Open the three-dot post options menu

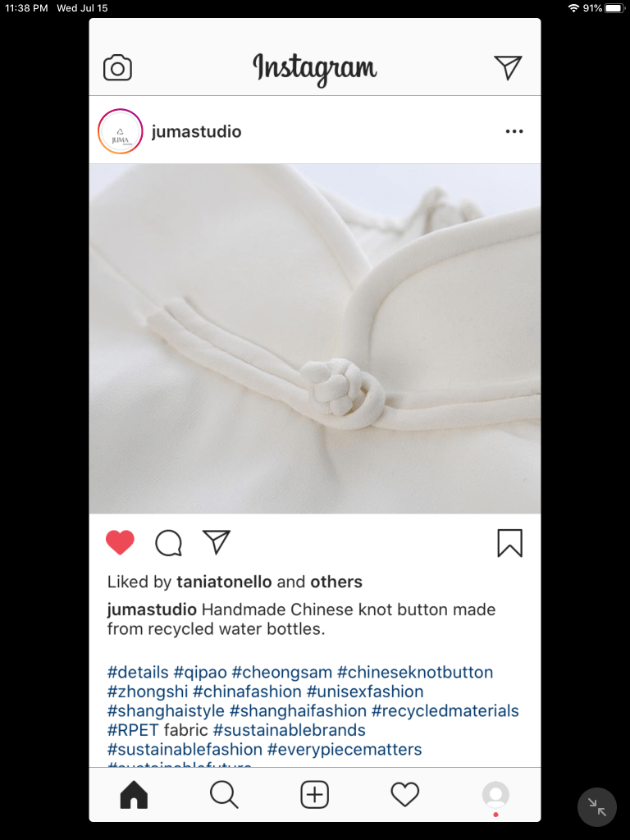tap(514, 131)
